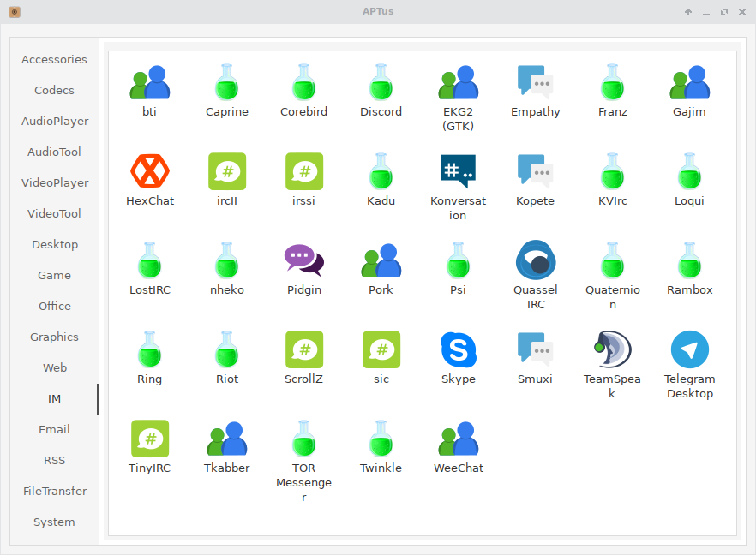Open the Pidgin icon

(303, 260)
